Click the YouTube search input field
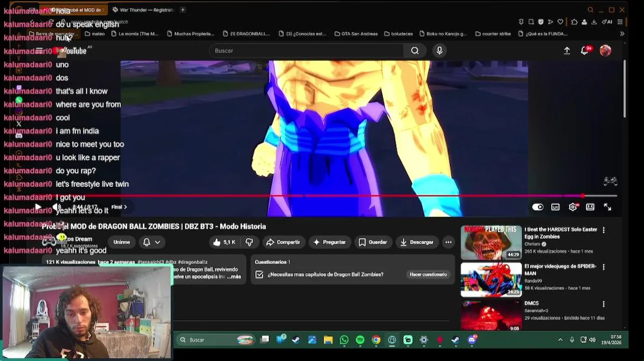The width and height of the screenshot is (644, 361). 306,51
